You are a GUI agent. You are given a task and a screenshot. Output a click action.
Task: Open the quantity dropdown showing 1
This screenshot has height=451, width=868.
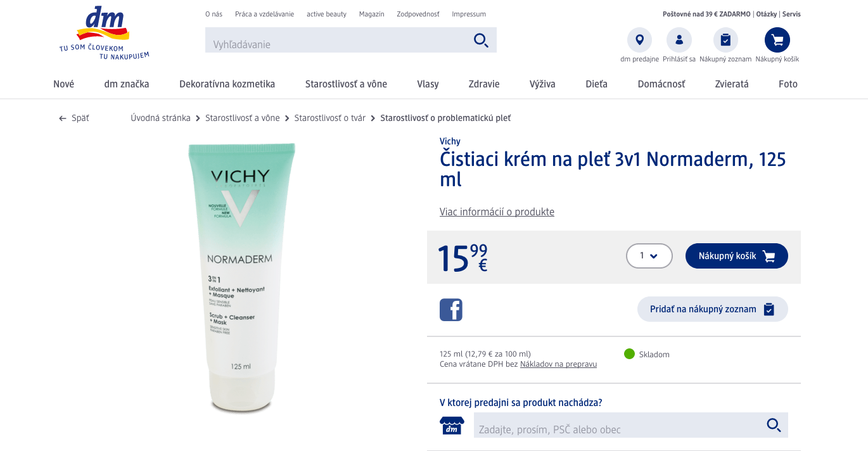[x=649, y=256]
